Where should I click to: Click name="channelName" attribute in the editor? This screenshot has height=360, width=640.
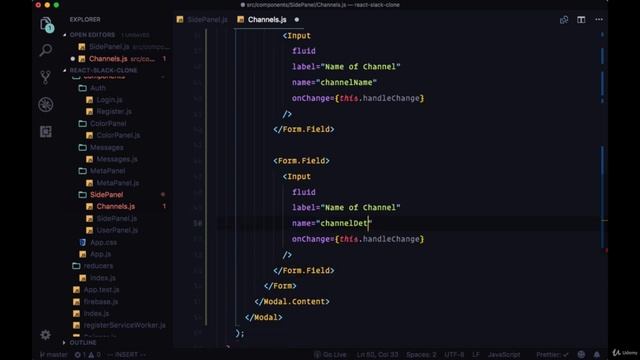point(334,82)
